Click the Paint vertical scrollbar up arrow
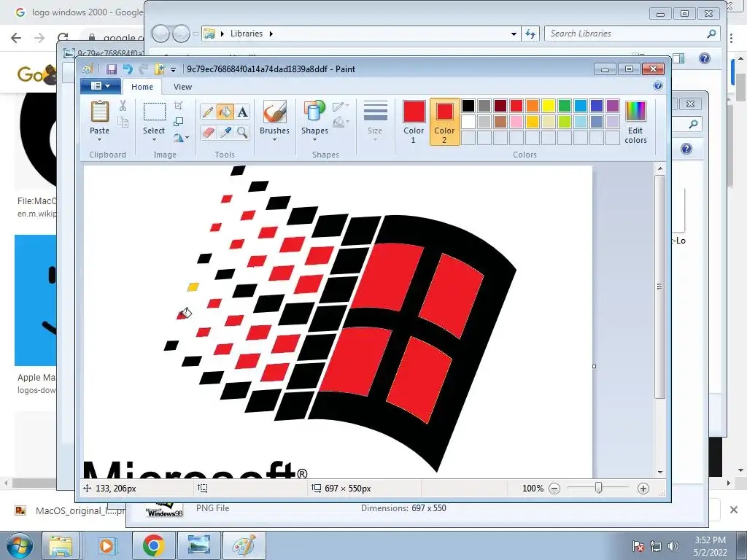This screenshot has width=747, height=560. click(x=659, y=168)
